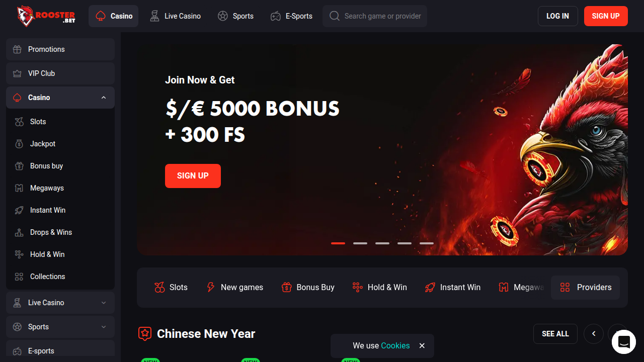Switch to the E-Sports top navigation tab
Screen dimensions: 644x362
[291, 16]
